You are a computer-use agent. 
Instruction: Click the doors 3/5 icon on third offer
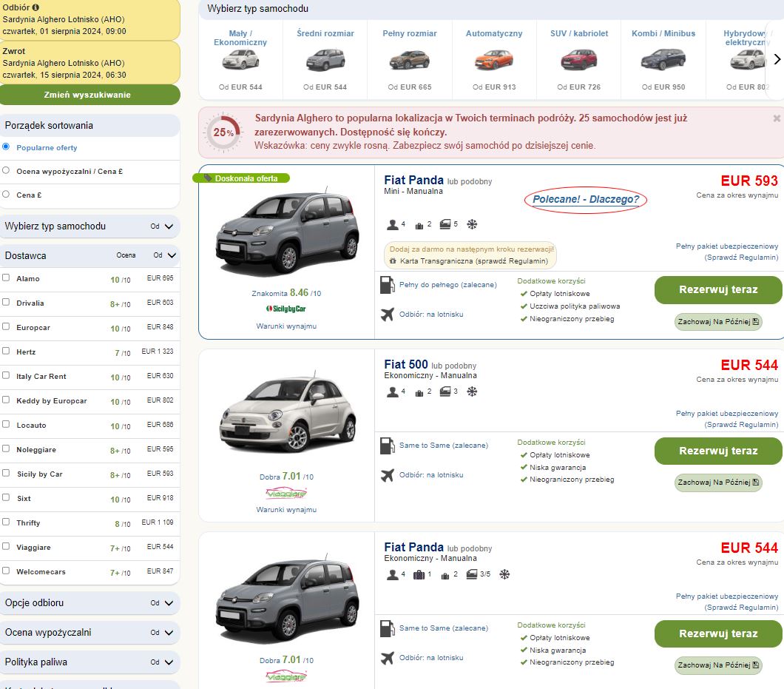click(471, 574)
